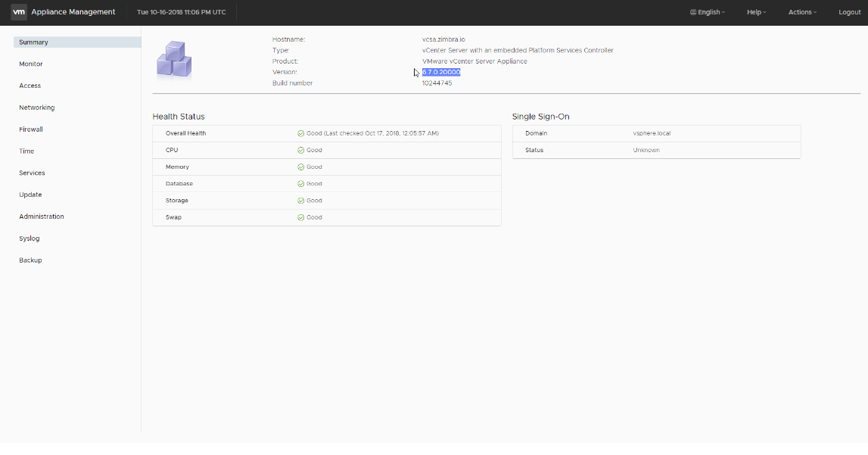Click the Swap green check icon
Image resolution: width=868 pixels, height=455 pixels.
300,217
